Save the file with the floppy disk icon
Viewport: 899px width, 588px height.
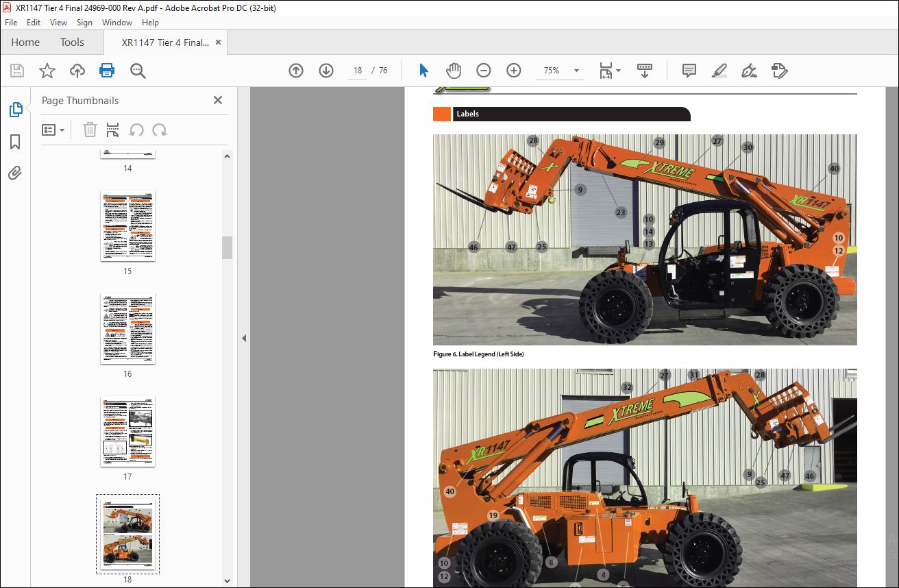17,71
